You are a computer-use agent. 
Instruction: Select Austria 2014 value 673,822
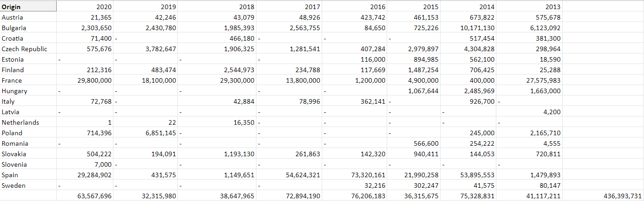click(468, 17)
